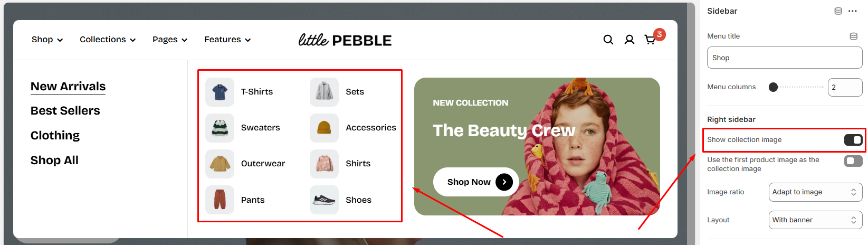Open the Shop navigation menu
868x245 pixels.
click(47, 40)
